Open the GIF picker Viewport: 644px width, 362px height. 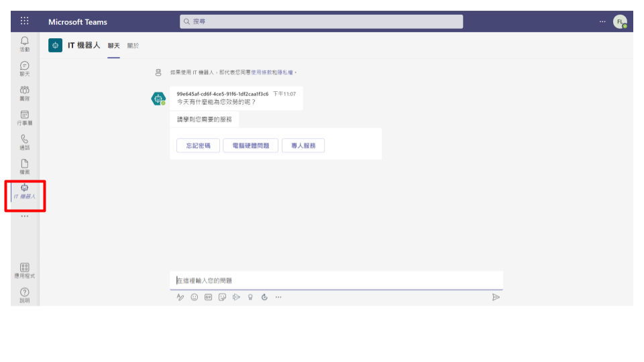[208, 297]
